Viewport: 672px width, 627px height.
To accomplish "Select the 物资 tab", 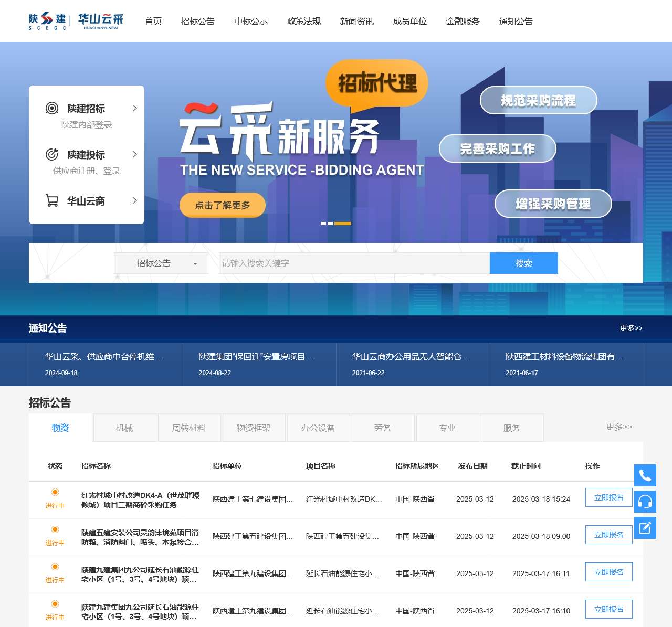I will 60,428.
